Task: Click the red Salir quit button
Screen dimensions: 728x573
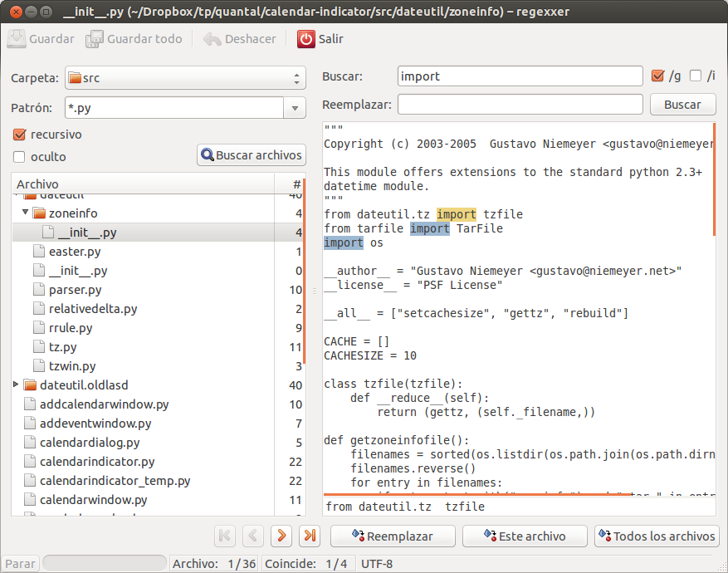Action: (x=320, y=39)
